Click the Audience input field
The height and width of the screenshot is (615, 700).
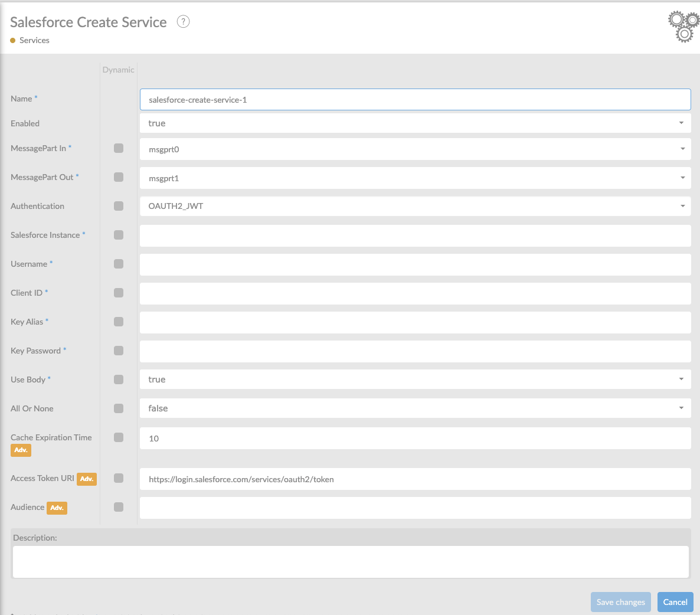415,508
